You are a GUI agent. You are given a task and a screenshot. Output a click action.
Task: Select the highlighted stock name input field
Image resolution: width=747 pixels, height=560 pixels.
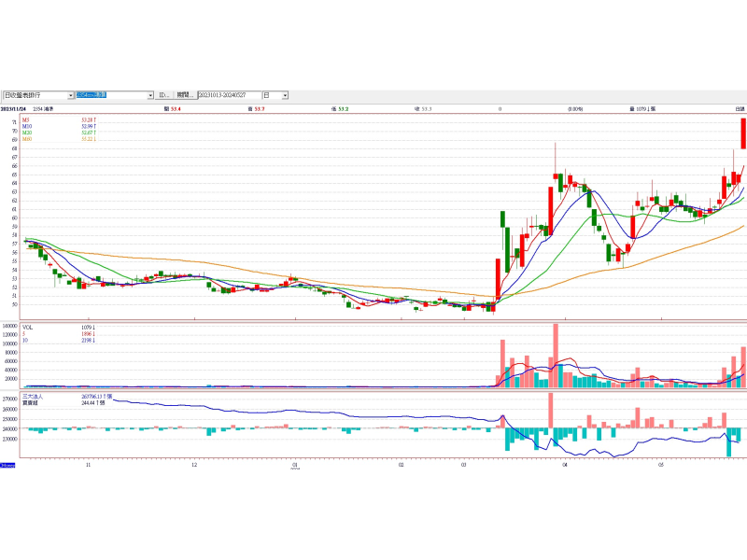coord(111,95)
